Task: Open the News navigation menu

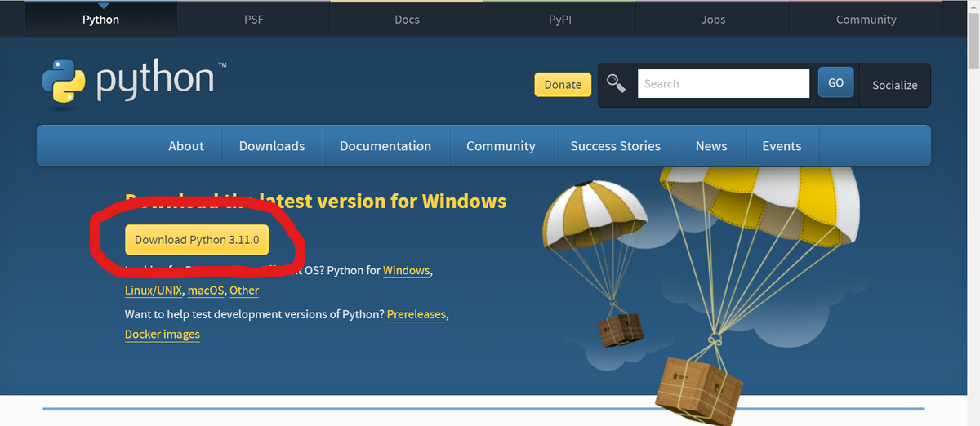Action: (x=711, y=146)
